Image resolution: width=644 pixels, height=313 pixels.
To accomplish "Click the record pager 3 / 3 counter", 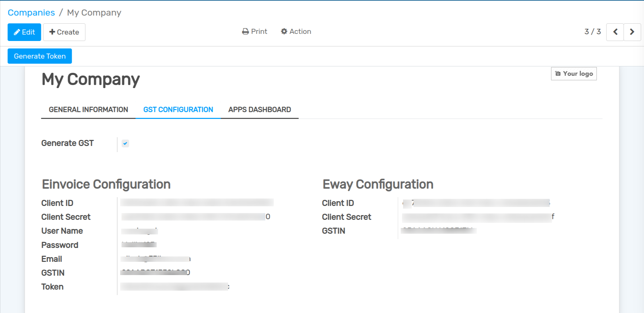I will tap(592, 32).
